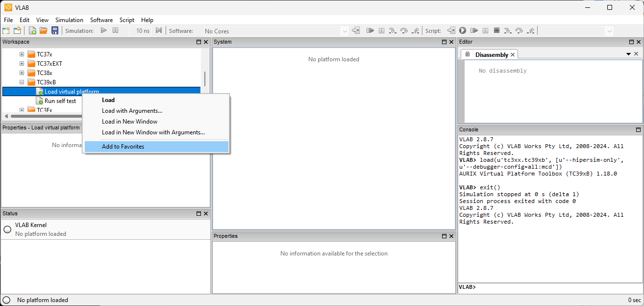Open the Editor tab list dropdown arrow

[628, 54]
